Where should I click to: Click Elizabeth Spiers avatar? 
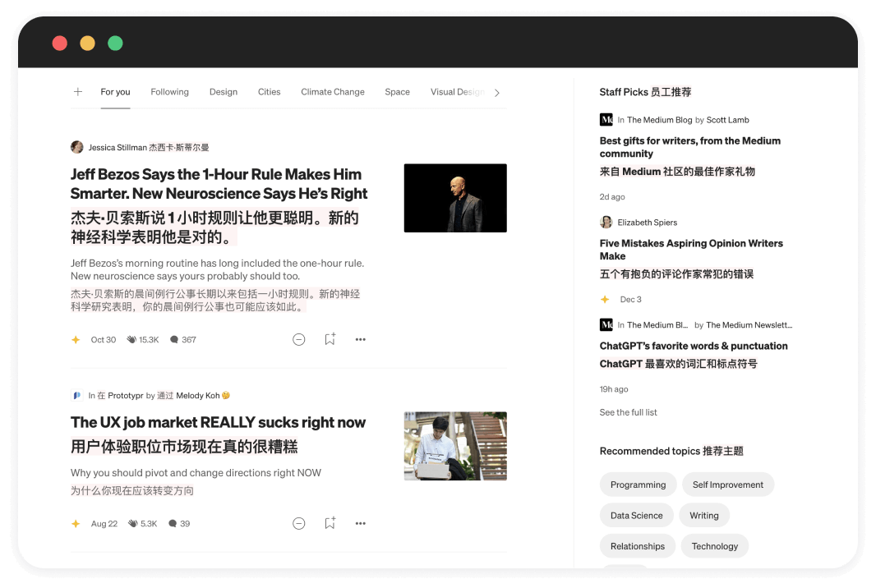click(x=606, y=223)
